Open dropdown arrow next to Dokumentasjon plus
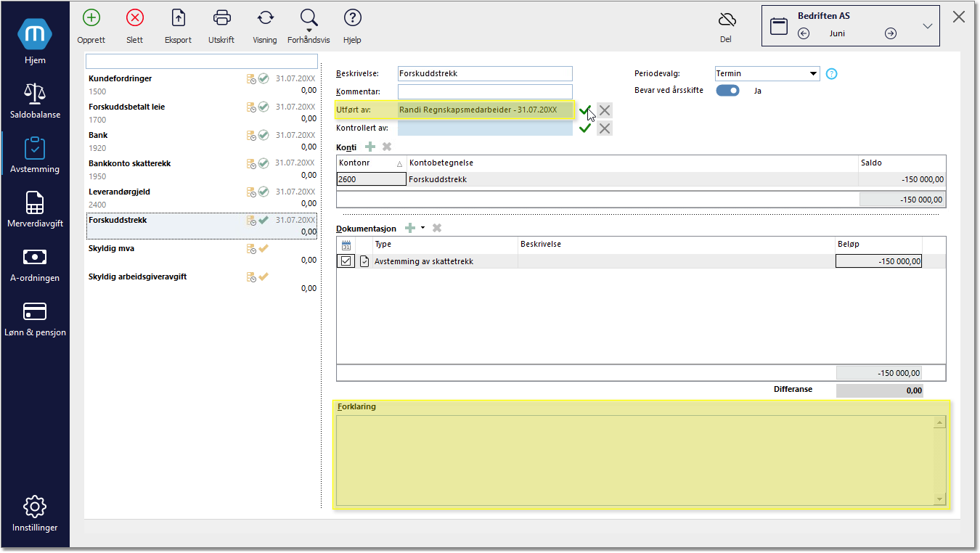Image resolution: width=980 pixels, height=553 pixels. [422, 228]
